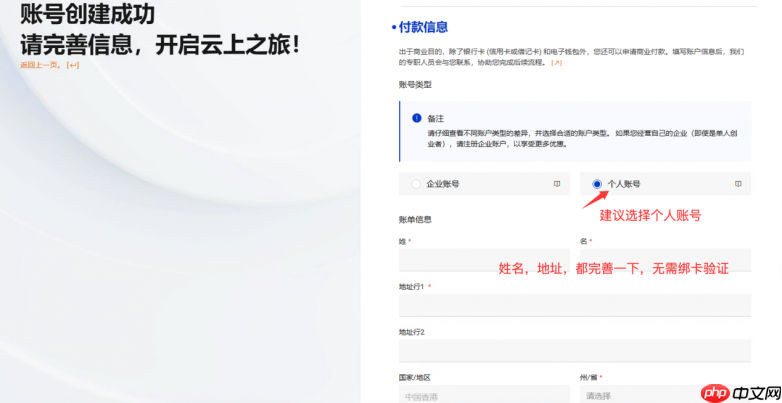Open info icon beside 个人账号
This screenshot has height=403, width=782.
738,184
